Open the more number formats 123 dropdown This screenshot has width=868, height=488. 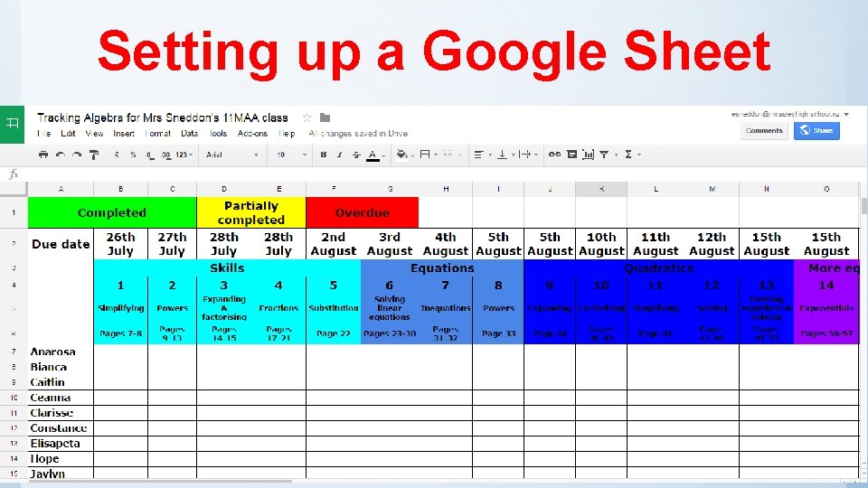[x=184, y=155]
